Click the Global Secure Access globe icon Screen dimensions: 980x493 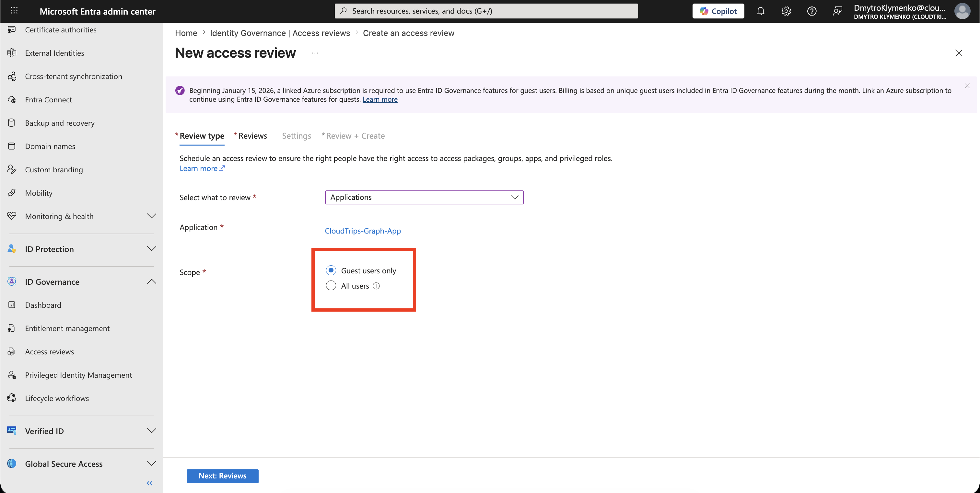[12, 464]
